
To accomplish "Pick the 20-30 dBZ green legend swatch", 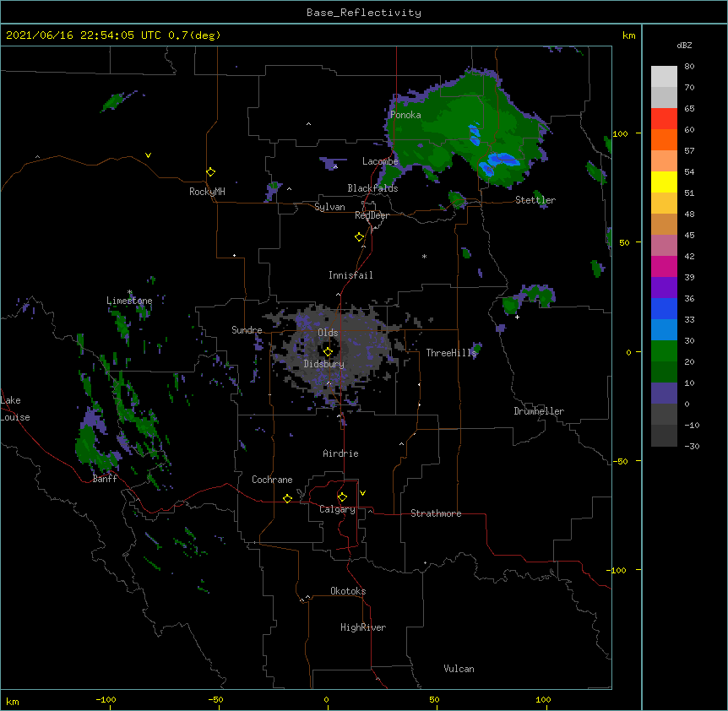I will tap(664, 351).
